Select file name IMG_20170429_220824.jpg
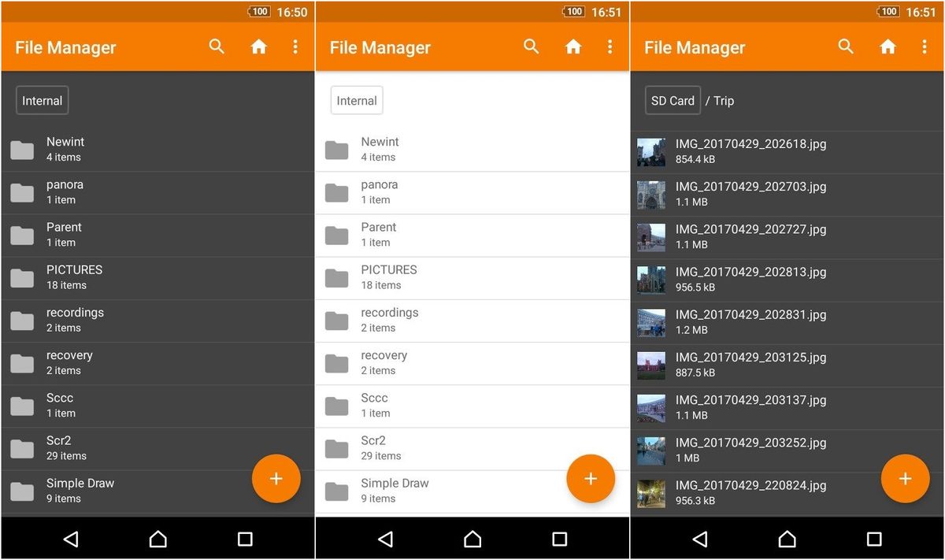Image resolution: width=945 pixels, height=560 pixels. [x=751, y=485]
